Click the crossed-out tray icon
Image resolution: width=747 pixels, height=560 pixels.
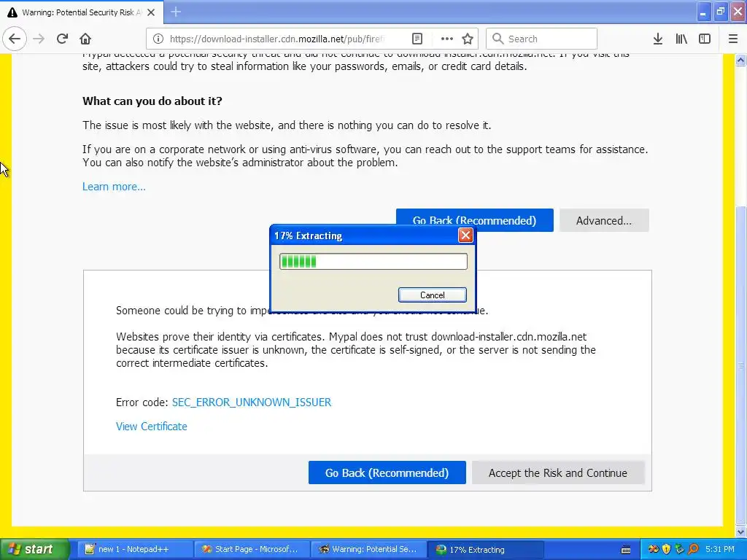point(653,549)
